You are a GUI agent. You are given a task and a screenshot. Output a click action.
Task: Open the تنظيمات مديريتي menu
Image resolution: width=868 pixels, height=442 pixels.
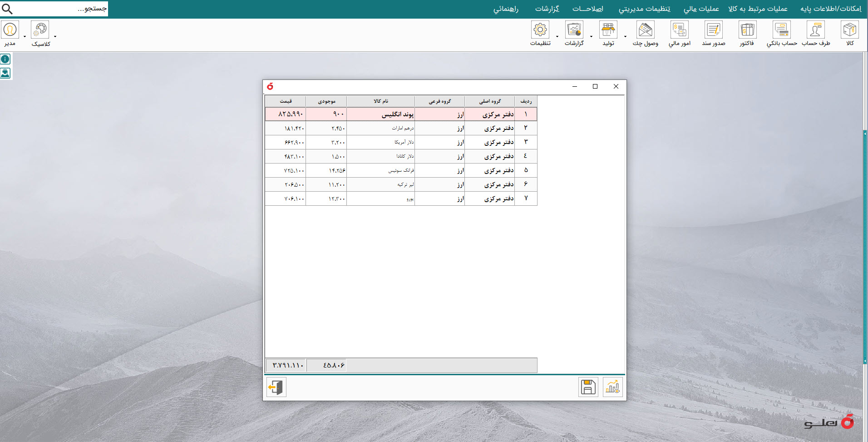[644, 9]
